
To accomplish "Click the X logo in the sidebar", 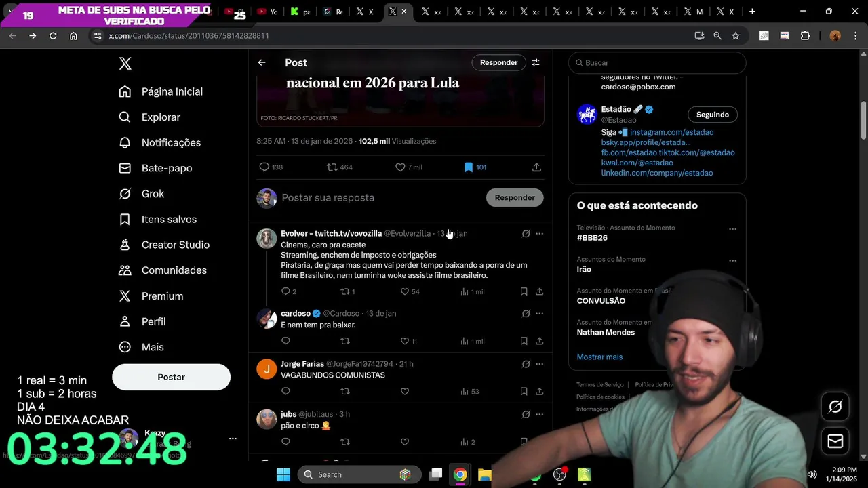I will 125,64.
